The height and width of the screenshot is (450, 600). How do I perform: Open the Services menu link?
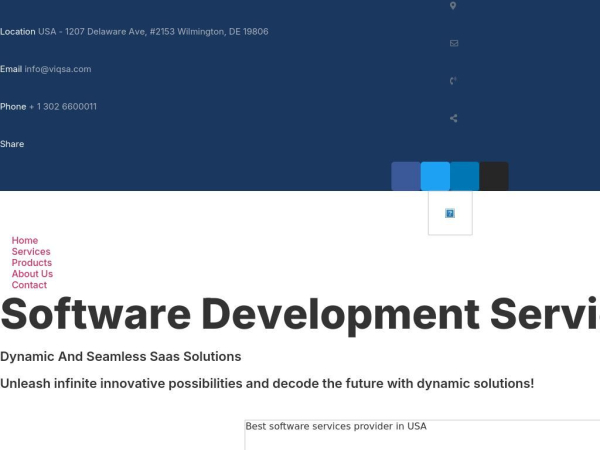tap(31, 251)
